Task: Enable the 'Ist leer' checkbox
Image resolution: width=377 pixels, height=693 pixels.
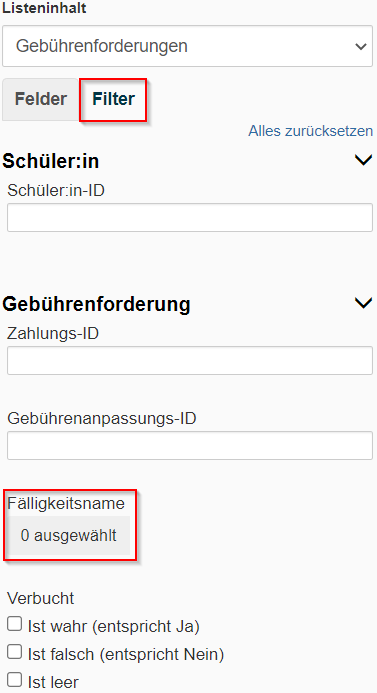Action: [x=15, y=679]
